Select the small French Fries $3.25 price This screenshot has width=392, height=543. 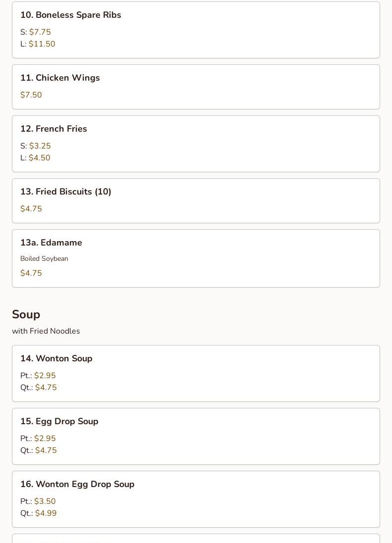[40, 146]
